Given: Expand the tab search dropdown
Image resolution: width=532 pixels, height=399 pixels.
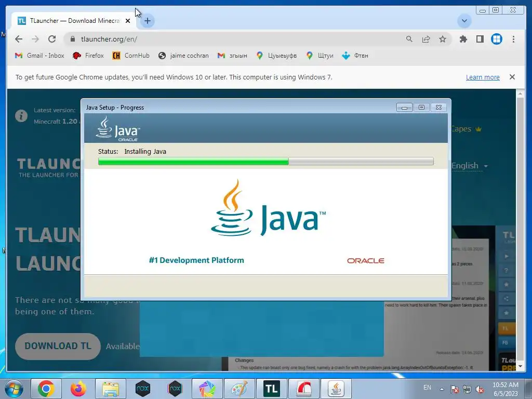Looking at the screenshot, I should pyautogui.click(x=464, y=21).
